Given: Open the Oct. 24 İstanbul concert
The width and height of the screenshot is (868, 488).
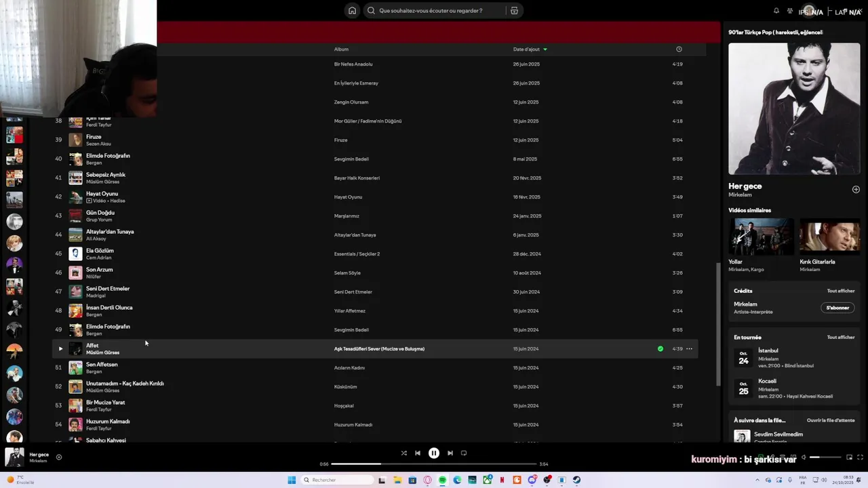Looking at the screenshot, I should point(794,358).
